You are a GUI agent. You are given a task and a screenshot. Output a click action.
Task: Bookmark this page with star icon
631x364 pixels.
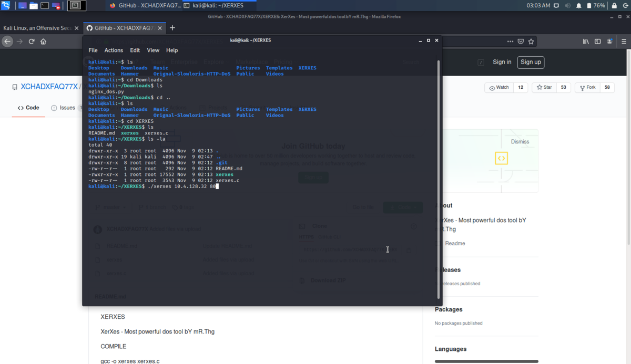tap(531, 41)
